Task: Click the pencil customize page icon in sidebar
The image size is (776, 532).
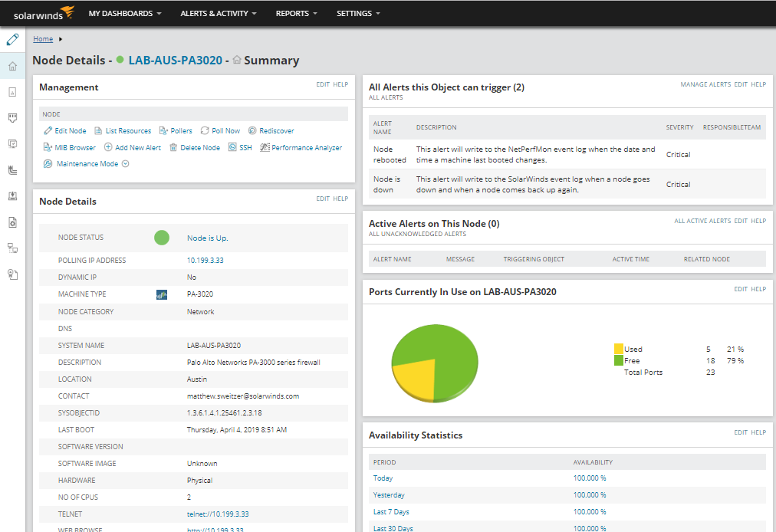Action: click(12, 39)
